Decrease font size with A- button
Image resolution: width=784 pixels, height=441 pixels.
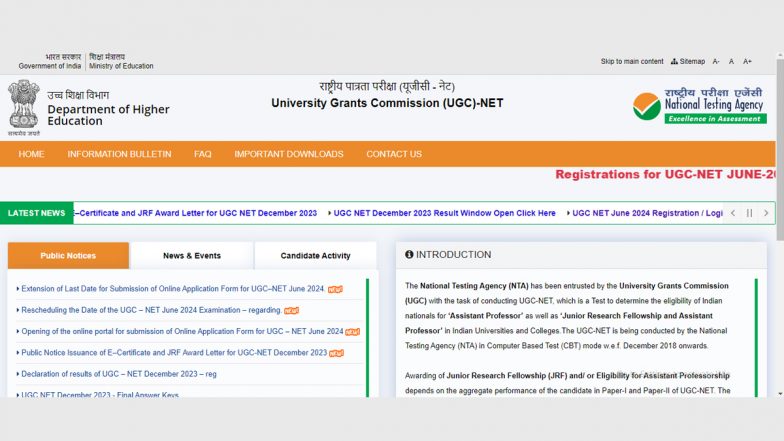[x=716, y=62]
